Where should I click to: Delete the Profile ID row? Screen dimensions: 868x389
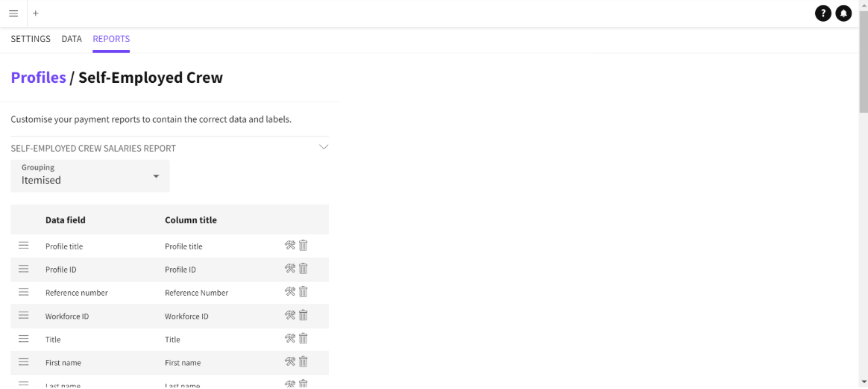tap(304, 268)
